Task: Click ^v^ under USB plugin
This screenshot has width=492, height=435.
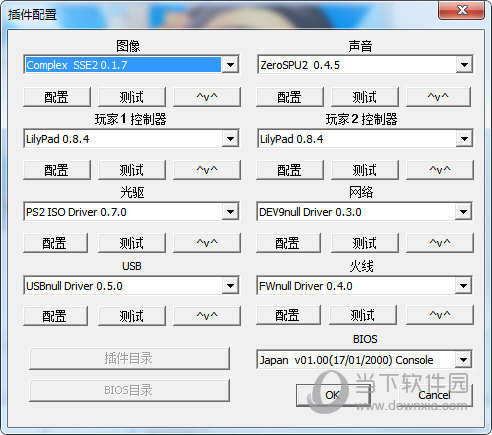Action: point(207,316)
